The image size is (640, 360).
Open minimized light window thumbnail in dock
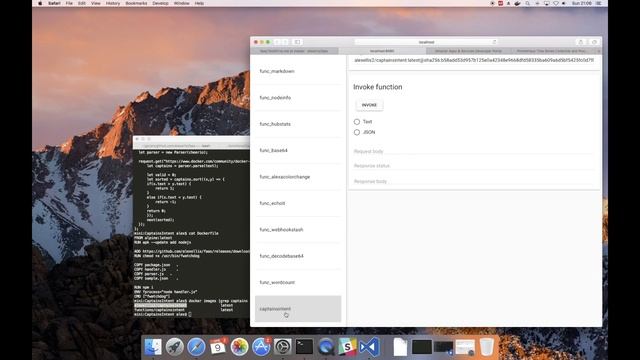tap(465, 347)
